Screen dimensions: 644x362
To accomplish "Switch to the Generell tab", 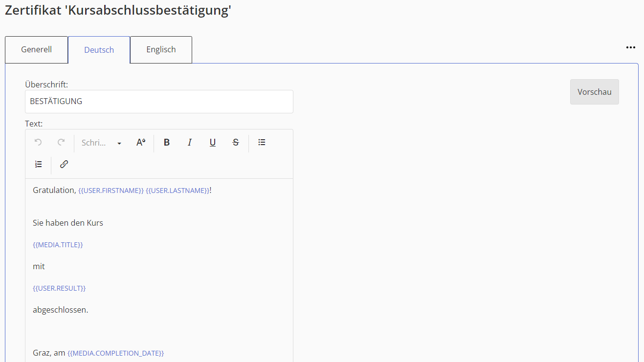I will point(37,49).
